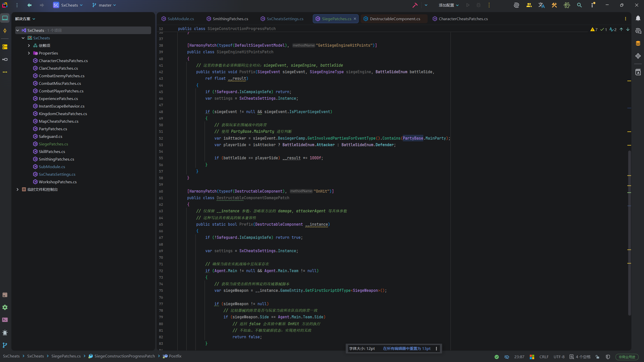
Task: Open the search everywhere magnifier
Action: coord(579,5)
